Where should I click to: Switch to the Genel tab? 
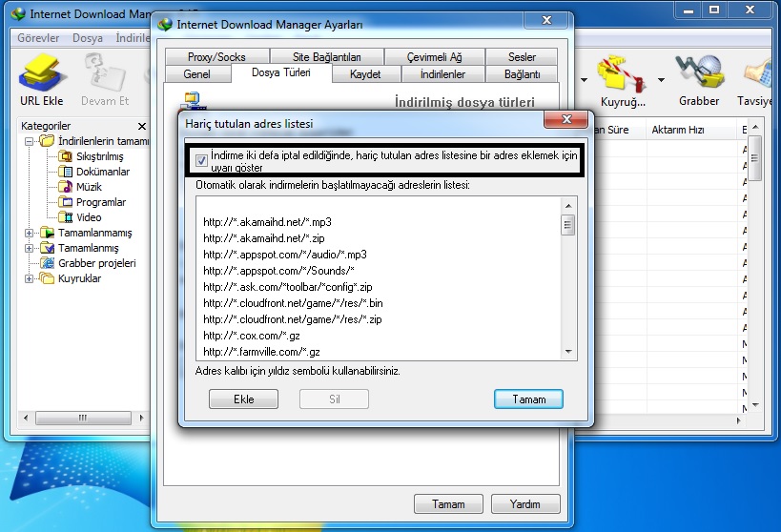coord(196,74)
